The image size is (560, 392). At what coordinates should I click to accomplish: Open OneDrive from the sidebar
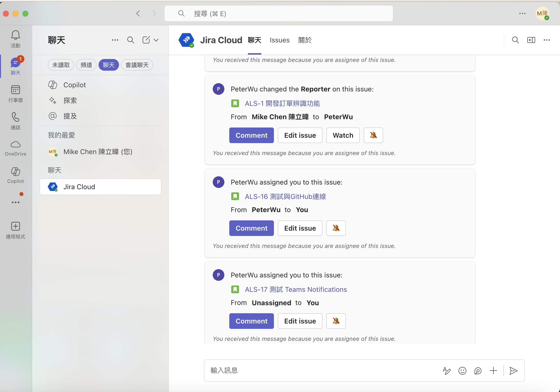point(15,148)
